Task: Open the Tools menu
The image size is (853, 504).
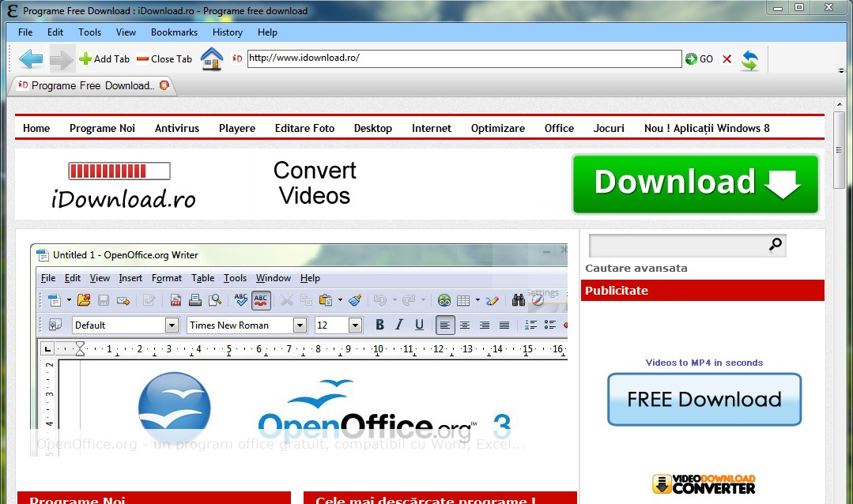Action: coord(89,32)
